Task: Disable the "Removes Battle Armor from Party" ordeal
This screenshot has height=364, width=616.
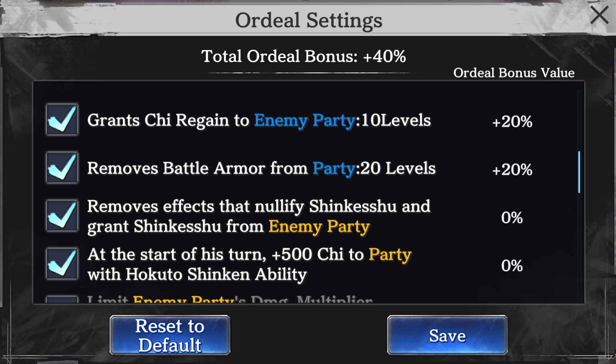Action: tap(62, 167)
